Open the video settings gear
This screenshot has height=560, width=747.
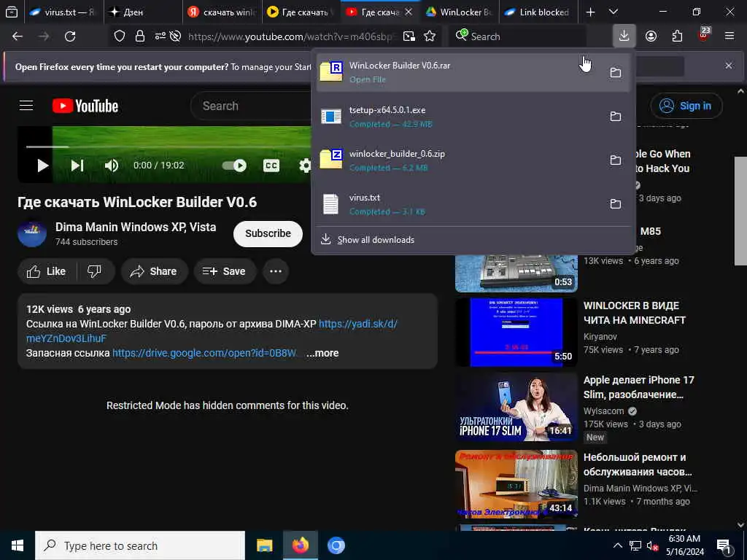coord(305,166)
